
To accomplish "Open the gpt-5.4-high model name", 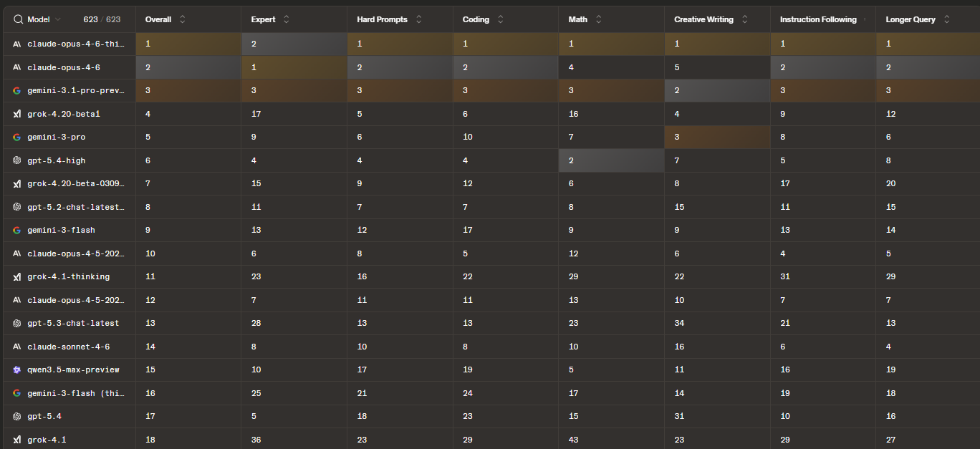I will click(57, 160).
